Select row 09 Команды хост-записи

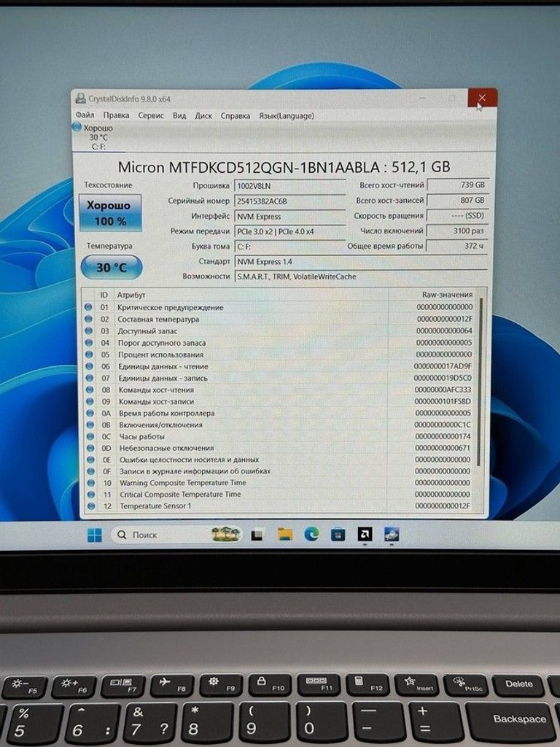(281, 402)
